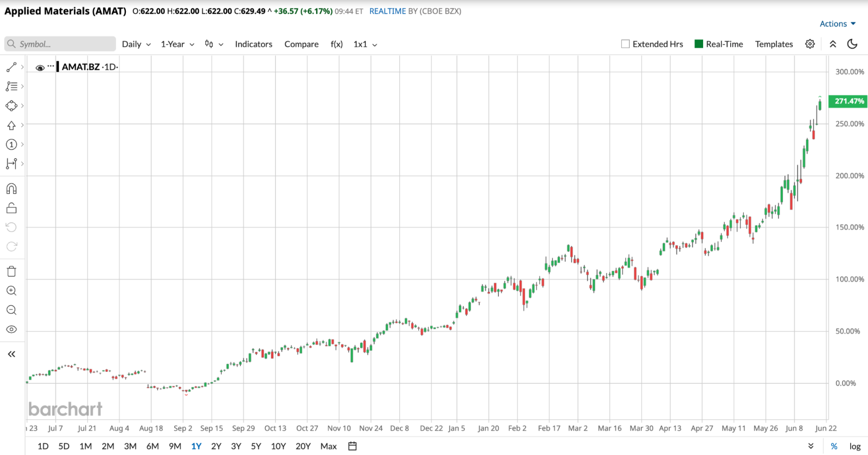Image resolution: width=868 pixels, height=455 pixels.
Task: Expand bottom panel double chevron
Action: 810,446
